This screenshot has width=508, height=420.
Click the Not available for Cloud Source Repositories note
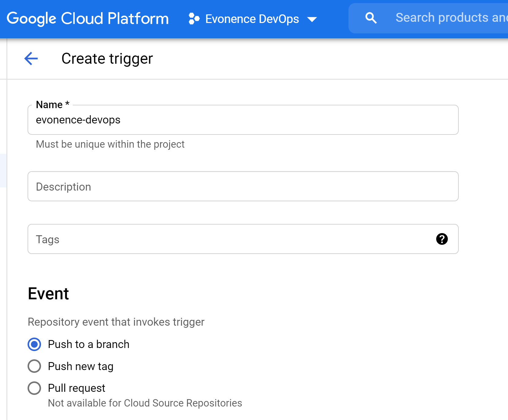(145, 403)
